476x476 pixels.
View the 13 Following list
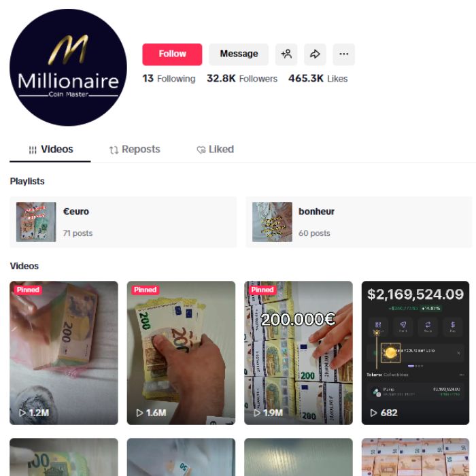(169, 79)
